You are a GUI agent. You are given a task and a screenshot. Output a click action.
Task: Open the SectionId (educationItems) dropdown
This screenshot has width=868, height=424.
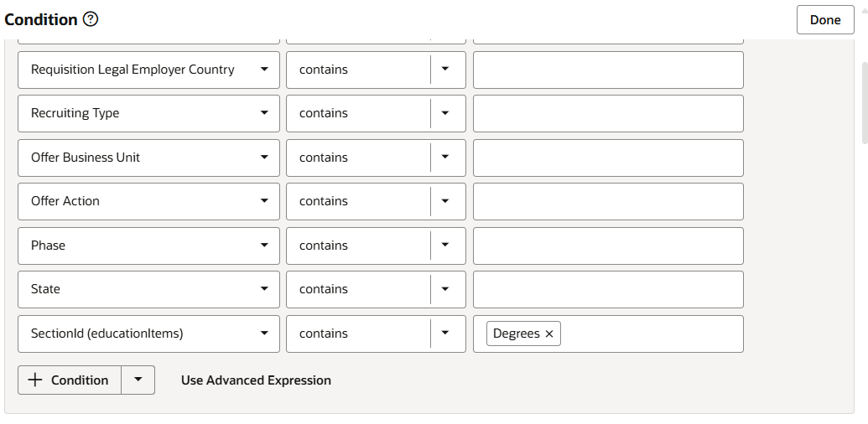264,334
